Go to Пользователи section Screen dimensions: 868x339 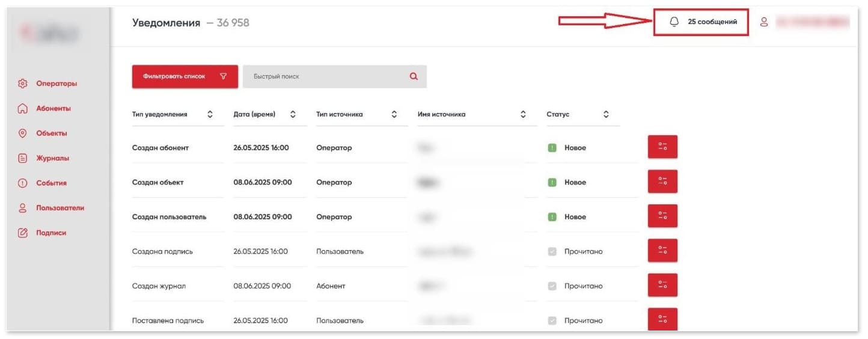point(60,208)
